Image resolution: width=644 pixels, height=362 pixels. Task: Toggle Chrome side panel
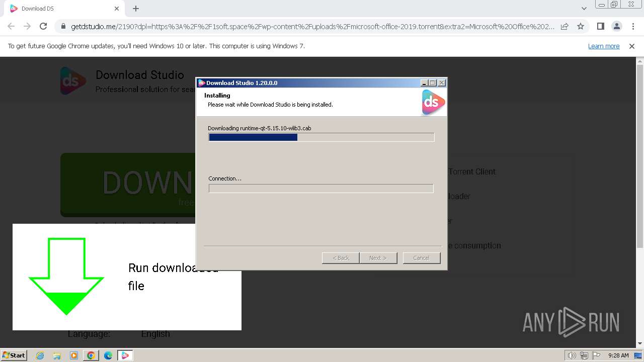[x=600, y=26]
